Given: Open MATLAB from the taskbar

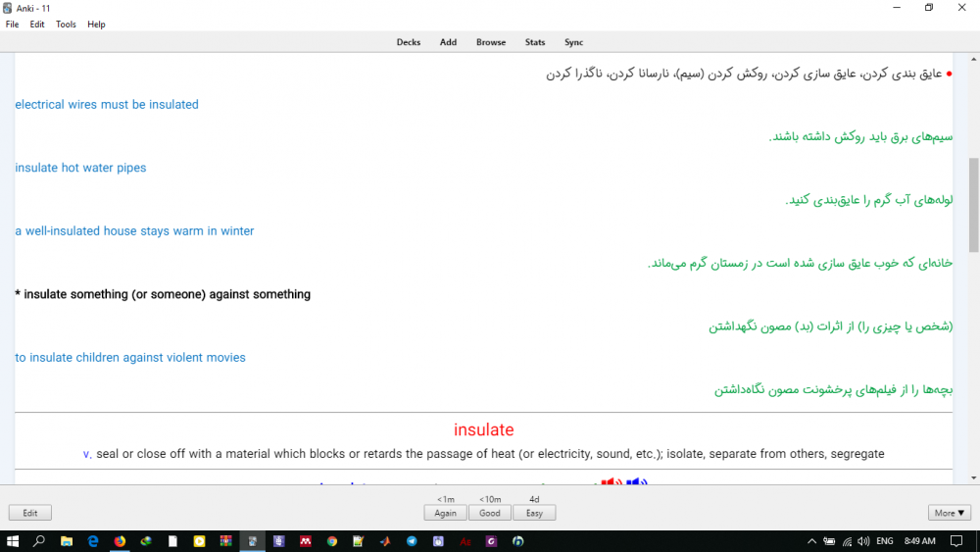Looking at the screenshot, I should [385, 541].
